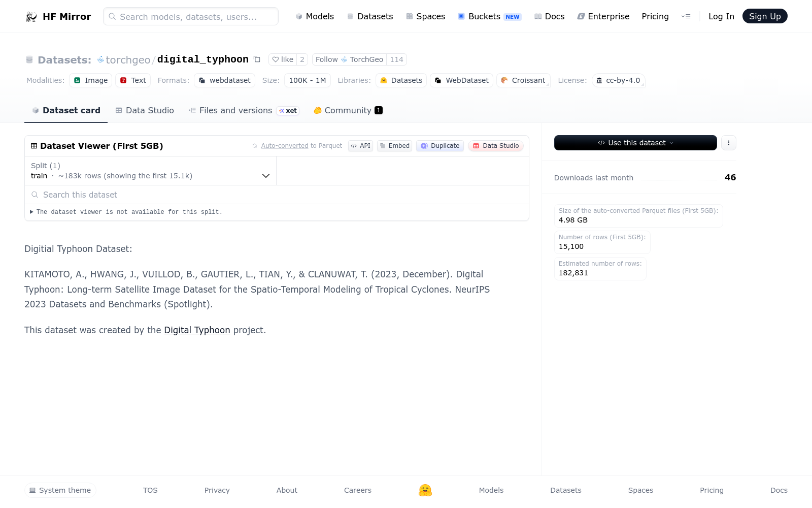812x508 pixels.
Task: Click the TOS footer link
Action: click(x=150, y=490)
